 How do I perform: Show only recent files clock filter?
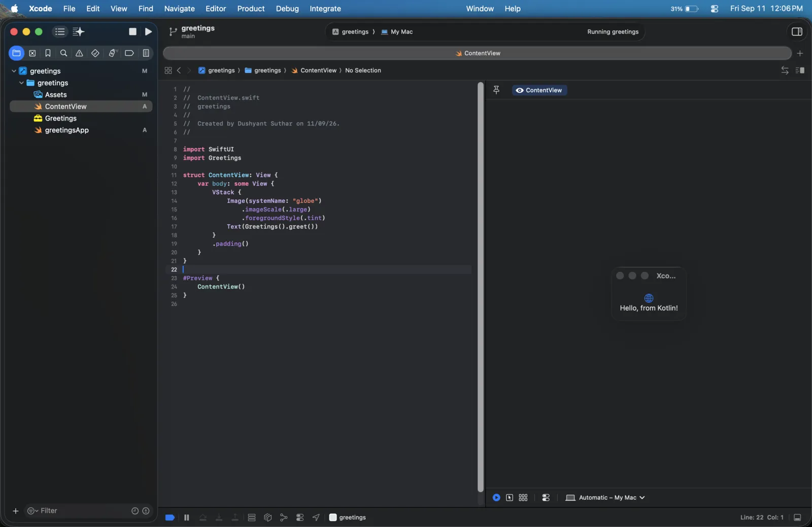[135, 511]
